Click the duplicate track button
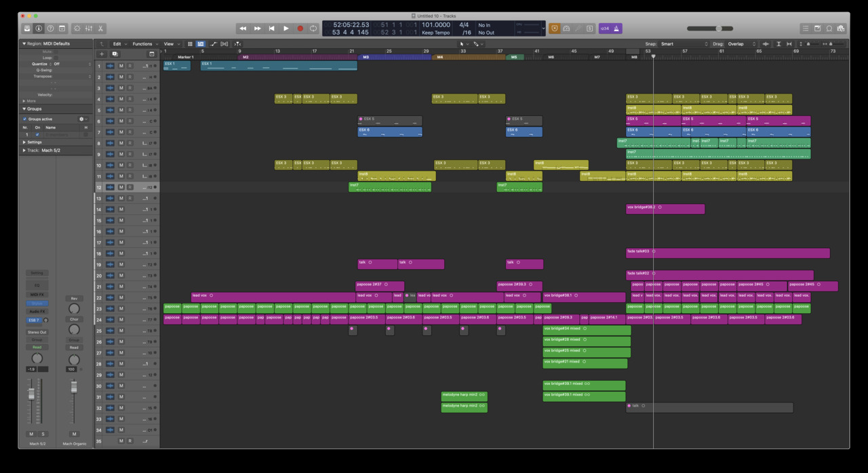 (x=115, y=54)
